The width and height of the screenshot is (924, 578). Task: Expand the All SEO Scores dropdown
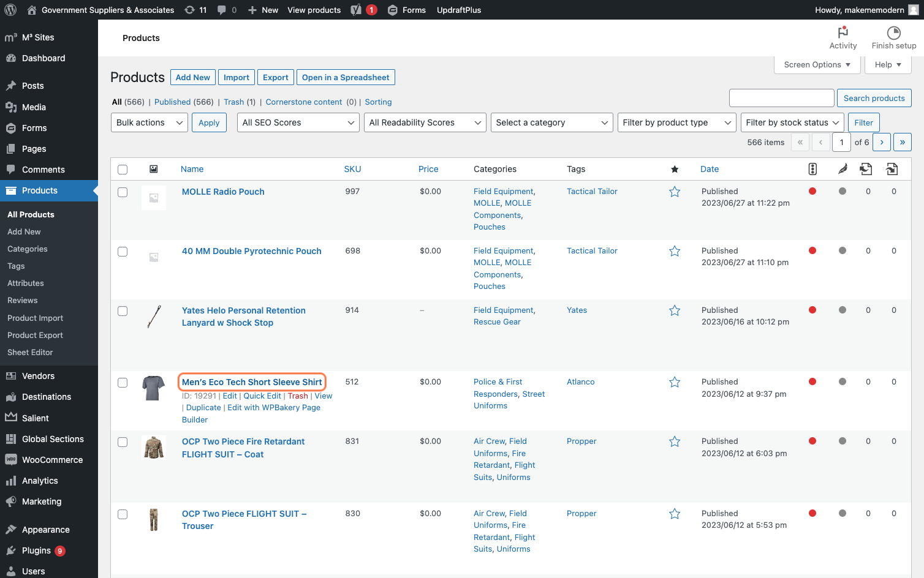[298, 122]
